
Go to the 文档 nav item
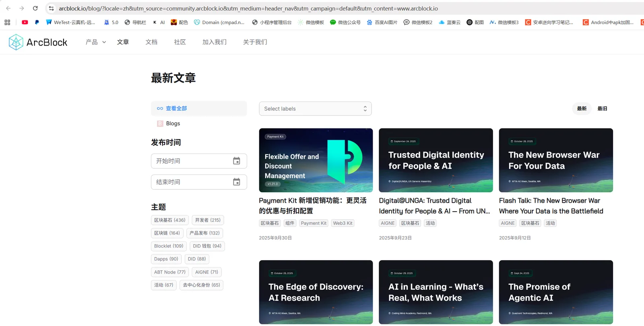151,42
